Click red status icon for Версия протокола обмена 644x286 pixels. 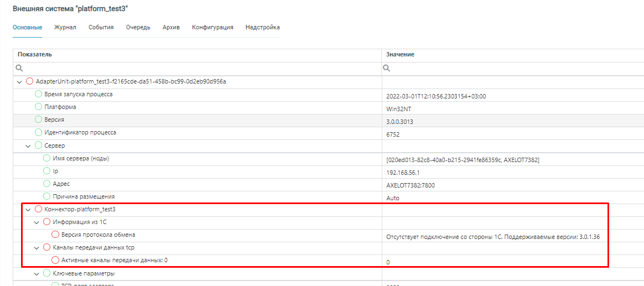pos(55,235)
